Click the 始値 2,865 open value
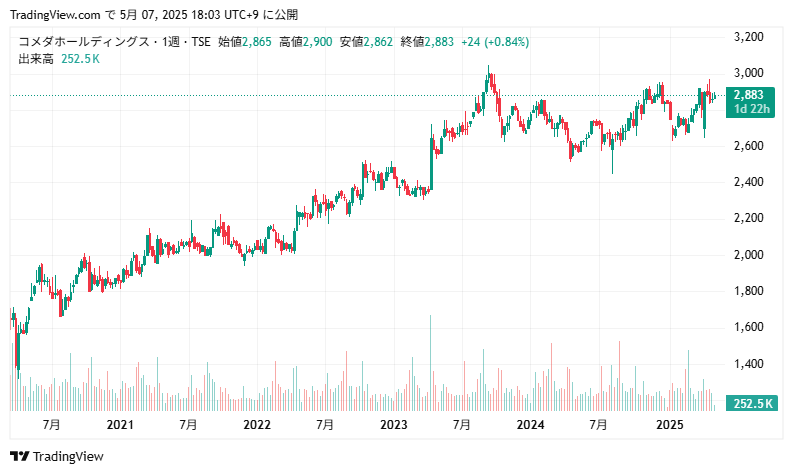This screenshot has width=793, height=474. tap(245, 41)
